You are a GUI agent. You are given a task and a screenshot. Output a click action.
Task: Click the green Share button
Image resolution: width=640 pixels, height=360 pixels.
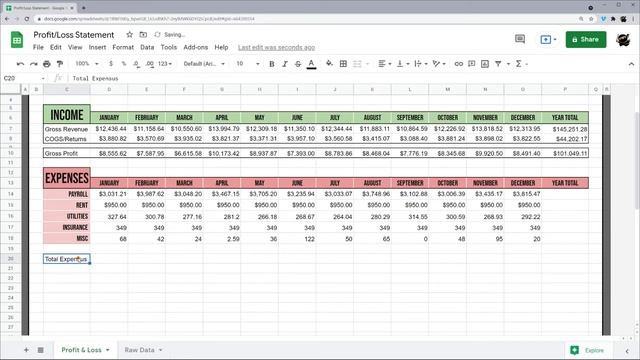[586, 40]
